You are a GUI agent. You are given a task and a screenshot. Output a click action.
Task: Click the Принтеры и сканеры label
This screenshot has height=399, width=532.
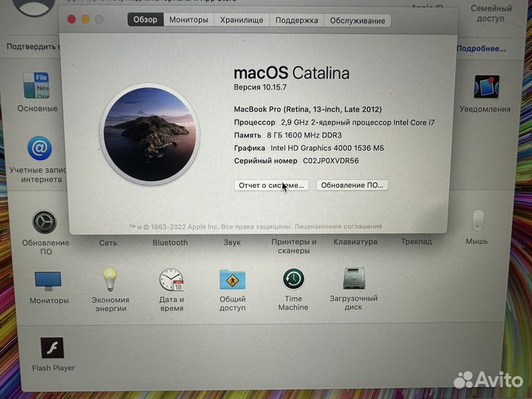(294, 246)
